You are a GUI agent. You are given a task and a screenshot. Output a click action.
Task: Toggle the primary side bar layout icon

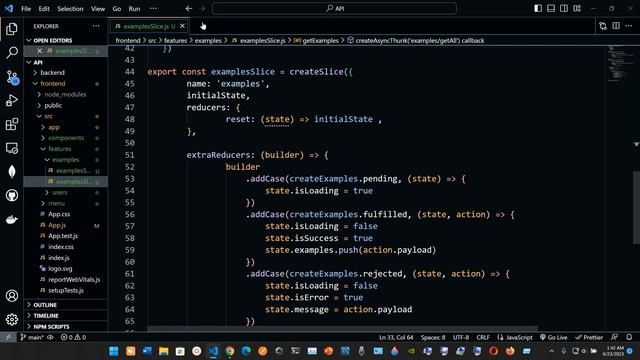[538, 8]
